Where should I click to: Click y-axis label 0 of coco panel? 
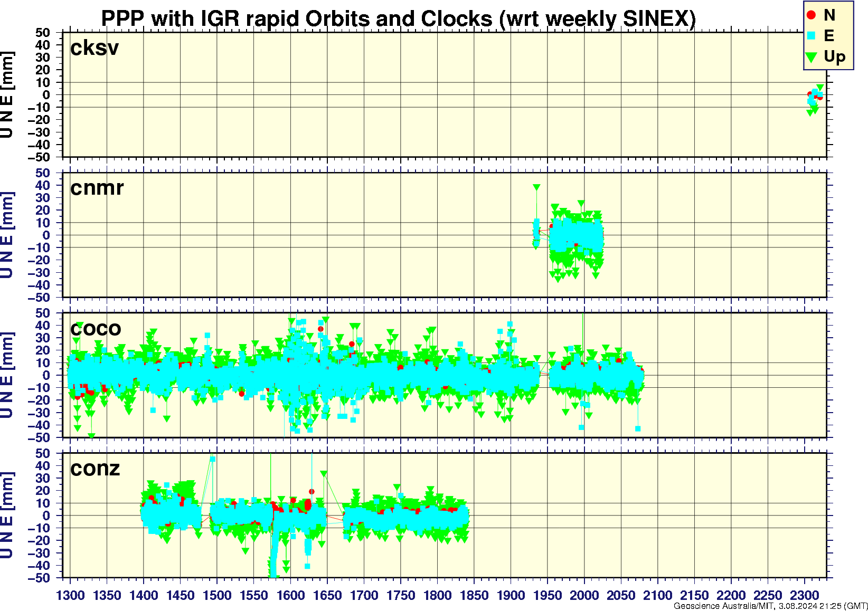pos(46,375)
